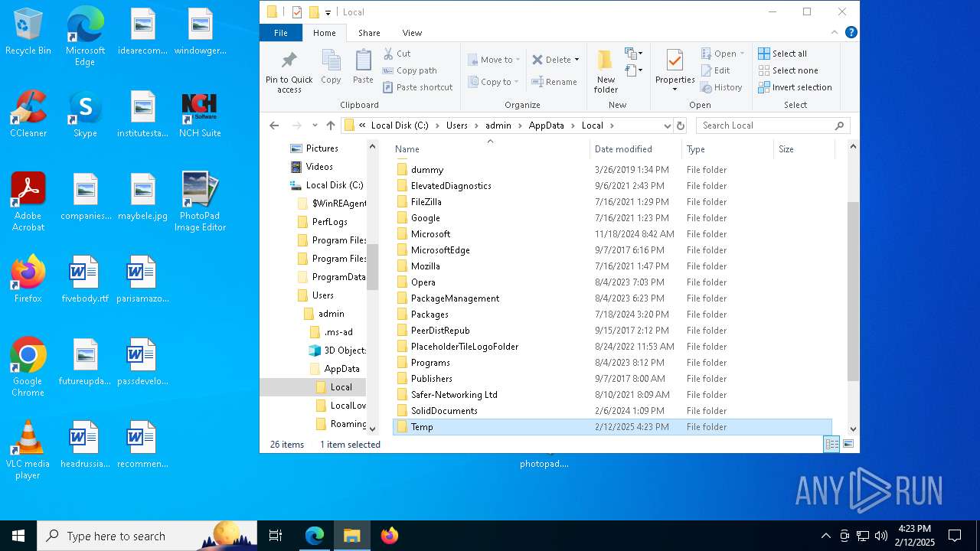
Task: Open the Copy to dropdown
Action: click(x=493, y=82)
